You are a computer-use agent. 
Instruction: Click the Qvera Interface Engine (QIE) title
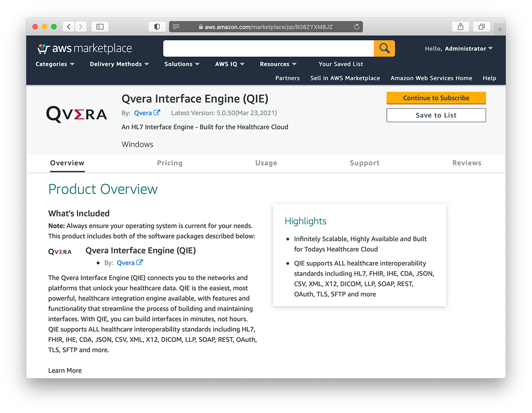[195, 99]
